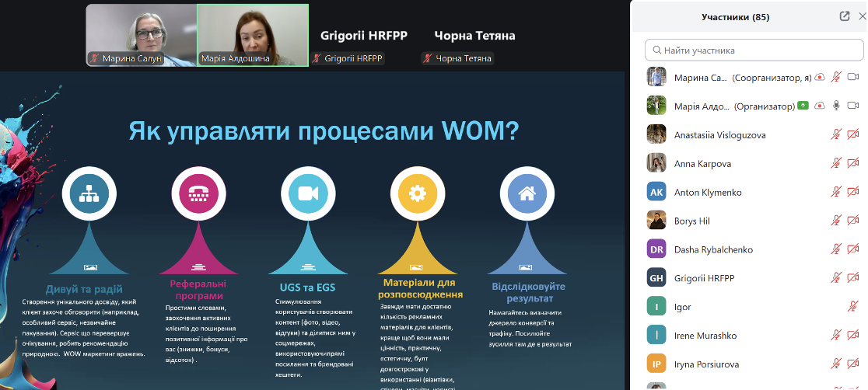Click the green screen share icon for Марія Алдошина
This screenshot has height=390, width=868.
[x=803, y=106]
